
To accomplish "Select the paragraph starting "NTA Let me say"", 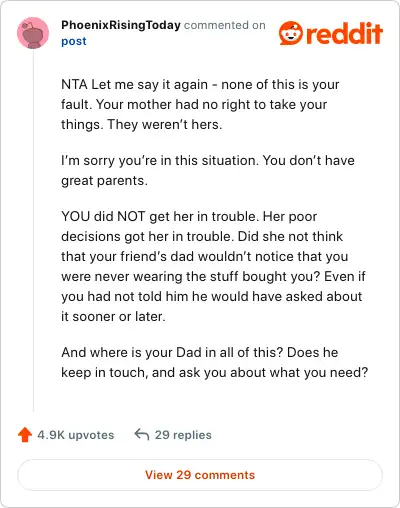I will pyautogui.click(x=200, y=104).
